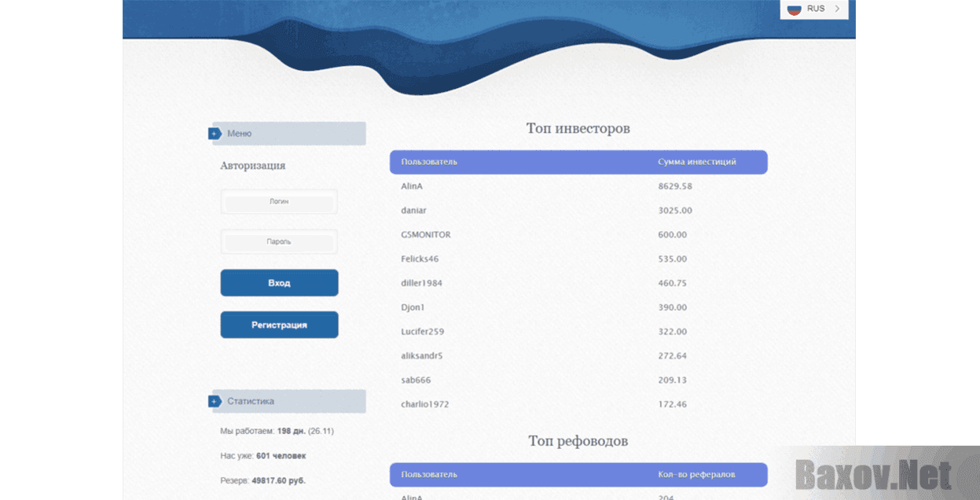Click the Baxov.Net watermark logo

point(873,475)
